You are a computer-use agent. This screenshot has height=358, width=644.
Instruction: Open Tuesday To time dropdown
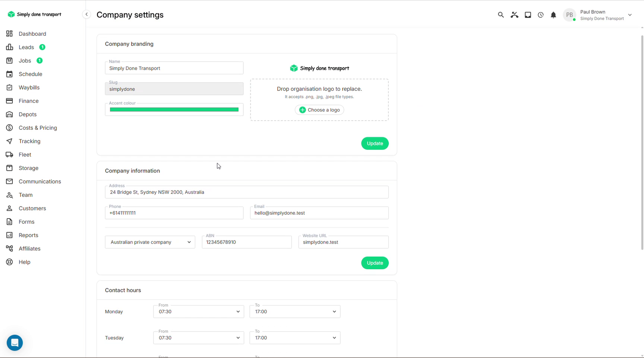tap(295, 338)
